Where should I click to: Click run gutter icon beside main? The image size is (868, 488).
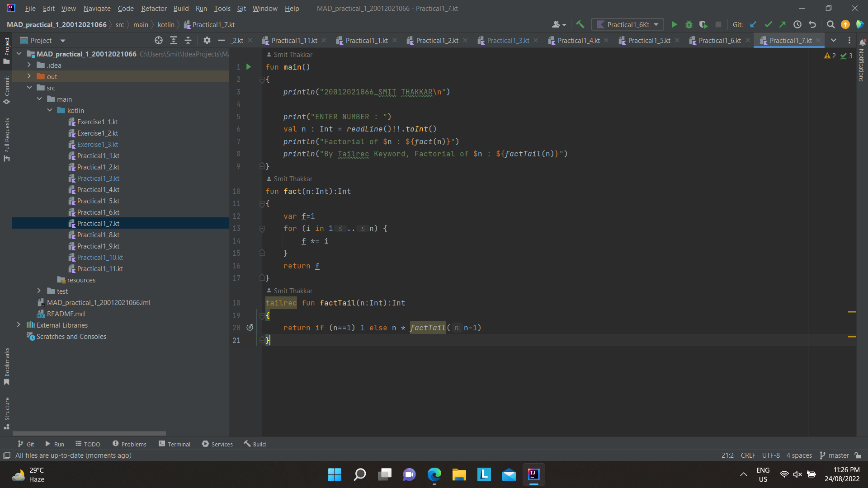coord(249,67)
